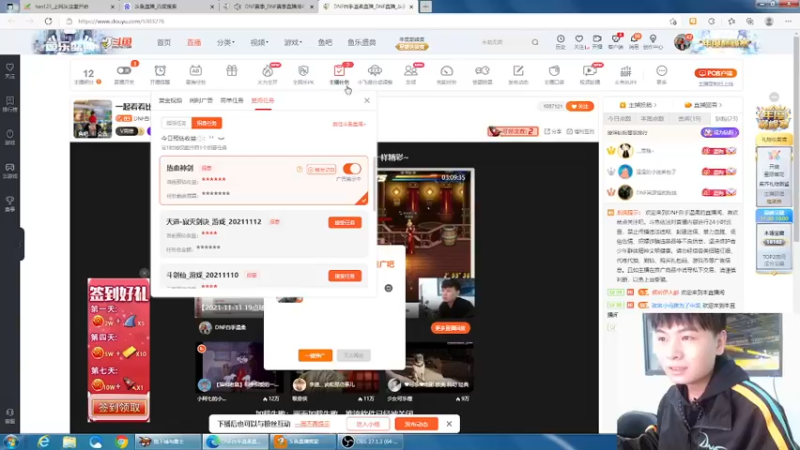Image resolution: width=800 pixels, height=450 pixels.
Task: Open 直播 in top navigation
Action: click(194, 42)
